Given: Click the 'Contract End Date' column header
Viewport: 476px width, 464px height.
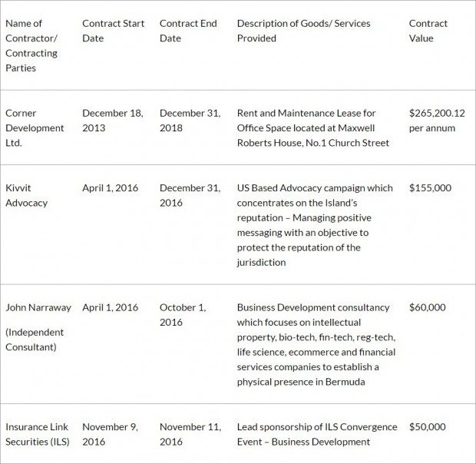Looking at the screenshot, I should (x=188, y=31).
